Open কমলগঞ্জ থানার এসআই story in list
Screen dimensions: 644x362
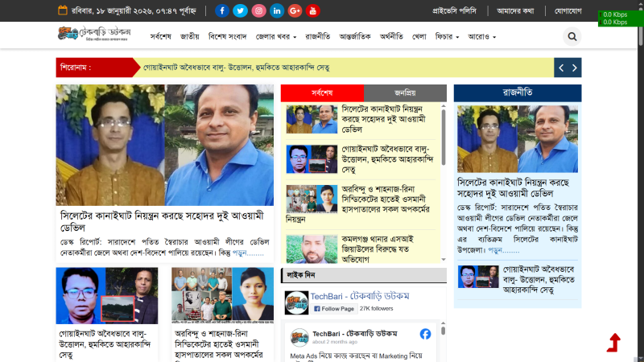click(378, 249)
